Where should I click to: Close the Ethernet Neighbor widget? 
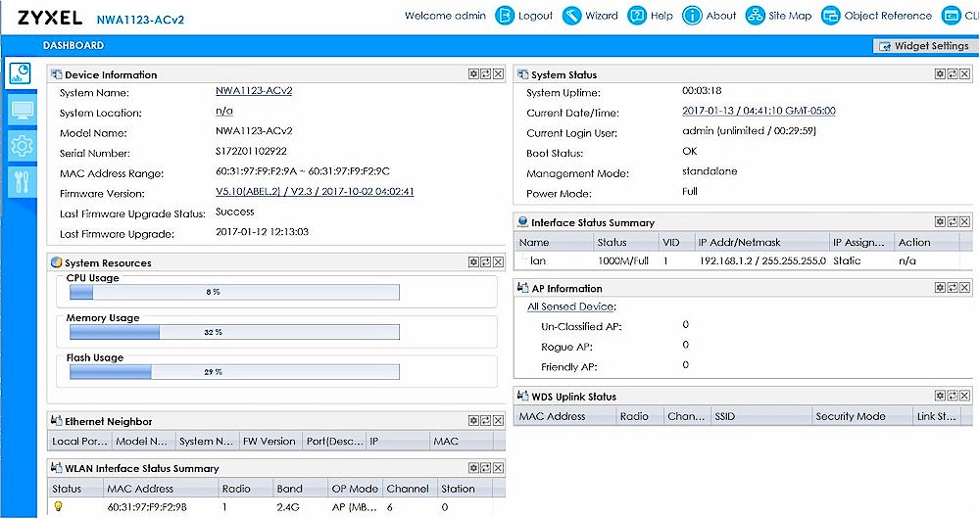click(x=498, y=420)
